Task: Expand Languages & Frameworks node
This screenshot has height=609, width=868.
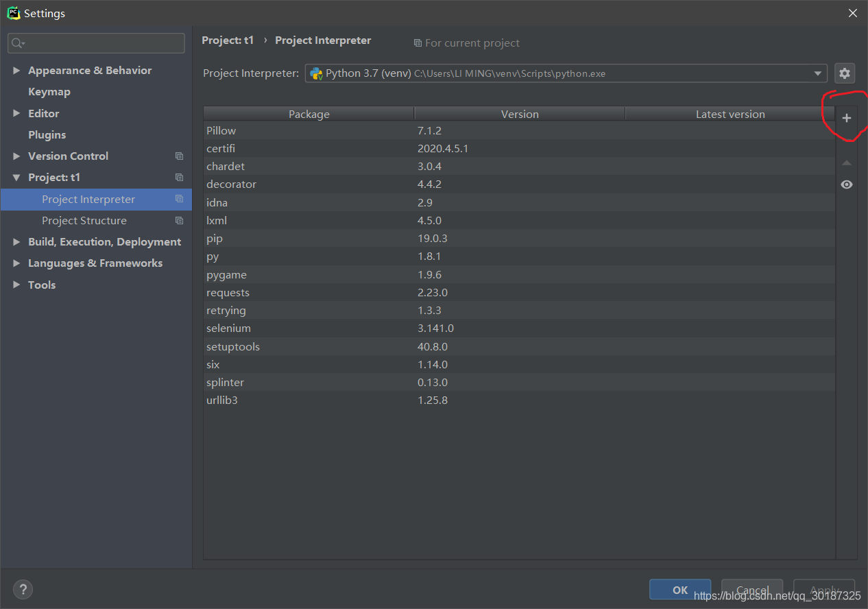Action: coord(16,263)
